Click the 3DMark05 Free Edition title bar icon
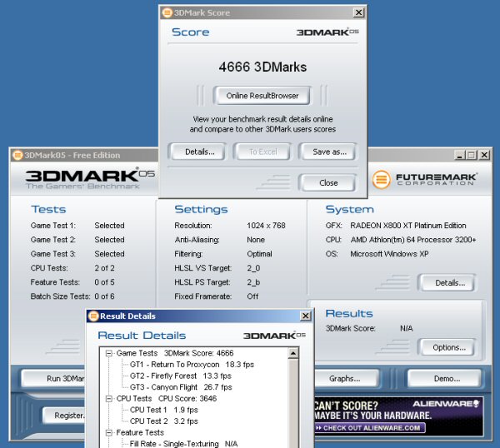Image resolution: width=500 pixels, height=448 pixels. 17,155
